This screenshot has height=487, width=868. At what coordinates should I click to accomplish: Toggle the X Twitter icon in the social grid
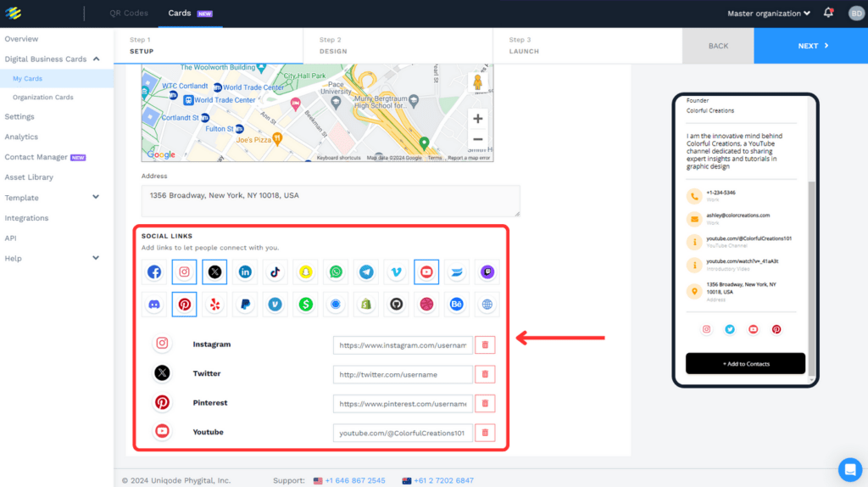coord(214,272)
